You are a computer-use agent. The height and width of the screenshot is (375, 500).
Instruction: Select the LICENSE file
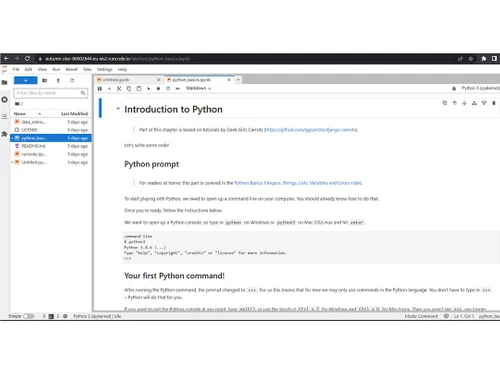coord(51,130)
